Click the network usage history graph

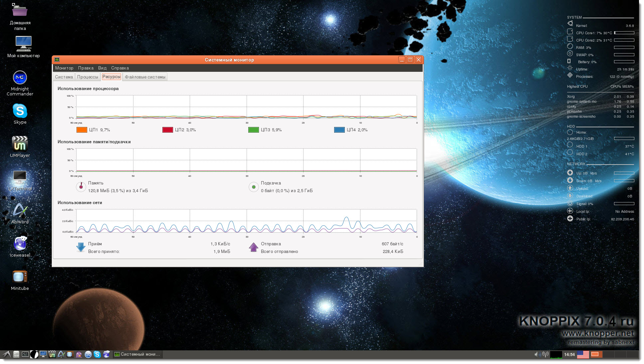(x=247, y=221)
